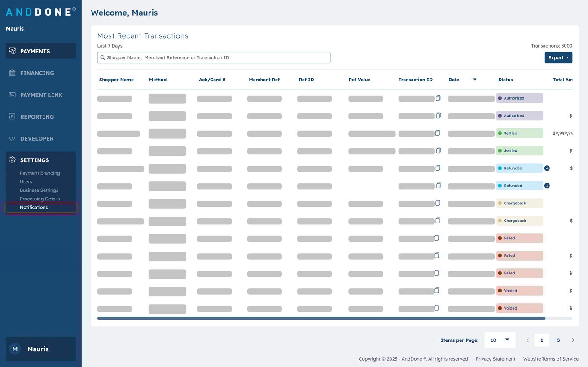Copy the first transaction ID using its icon

click(438, 97)
